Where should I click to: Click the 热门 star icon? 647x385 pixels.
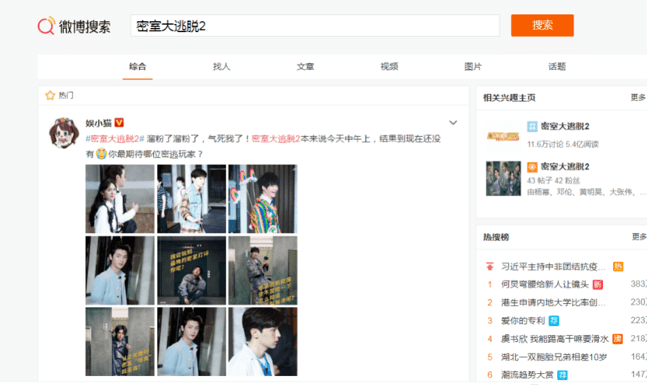point(50,95)
